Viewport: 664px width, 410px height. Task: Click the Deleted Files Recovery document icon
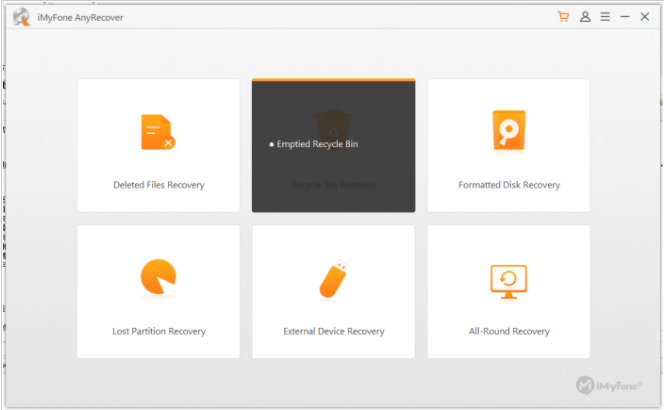coord(158,132)
